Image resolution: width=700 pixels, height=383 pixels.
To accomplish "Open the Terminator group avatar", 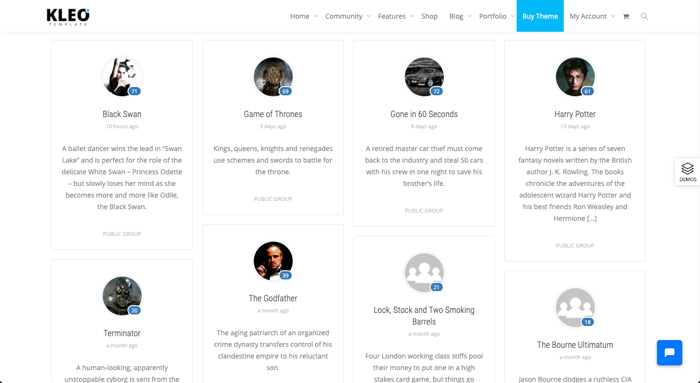I will click(122, 296).
